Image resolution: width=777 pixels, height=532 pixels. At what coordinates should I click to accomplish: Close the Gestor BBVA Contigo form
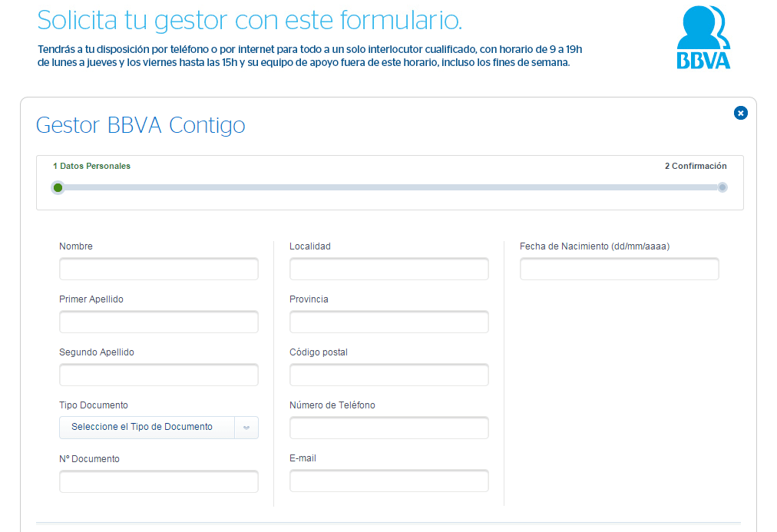(x=740, y=113)
